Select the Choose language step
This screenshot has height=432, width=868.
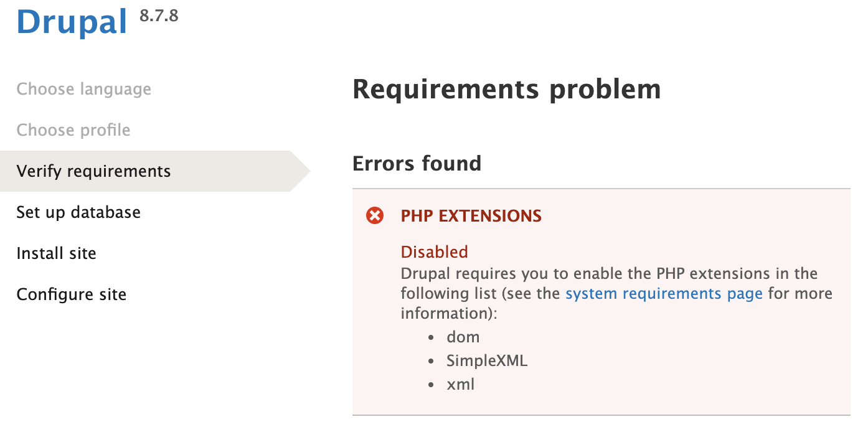[x=84, y=89]
